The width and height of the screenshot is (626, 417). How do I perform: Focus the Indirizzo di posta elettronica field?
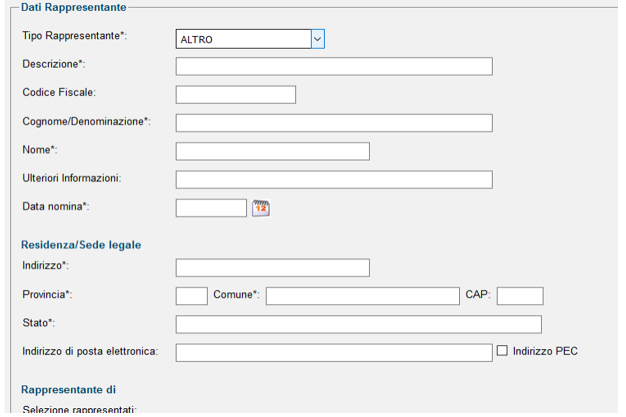pyautogui.click(x=334, y=353)
